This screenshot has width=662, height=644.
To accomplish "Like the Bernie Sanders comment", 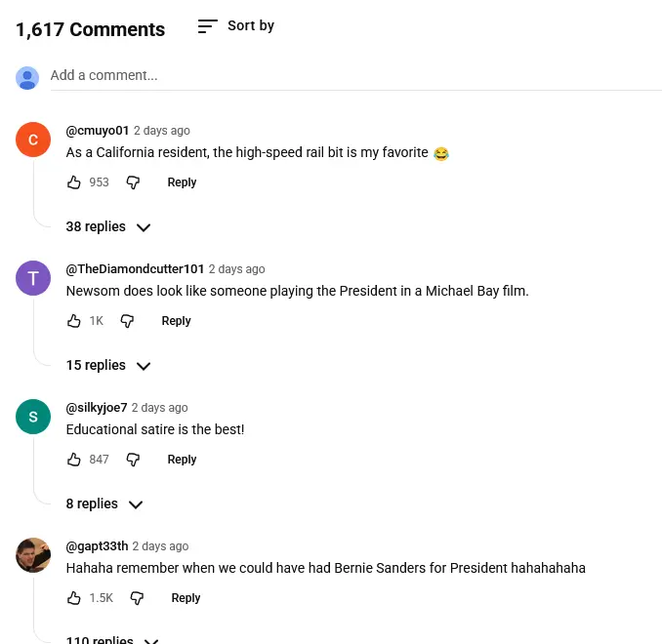I will [x=74, y=598].
